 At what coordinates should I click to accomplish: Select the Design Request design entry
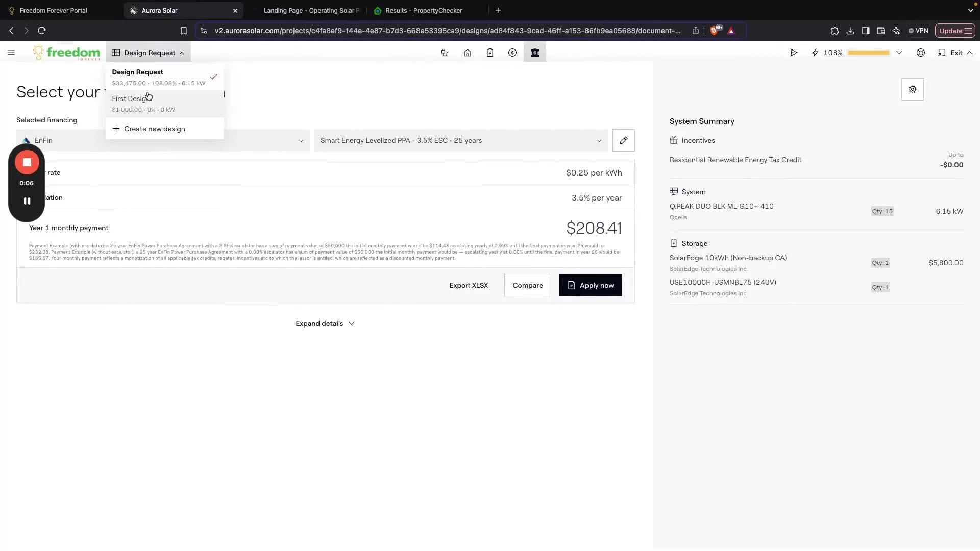[x=164, y=77]
